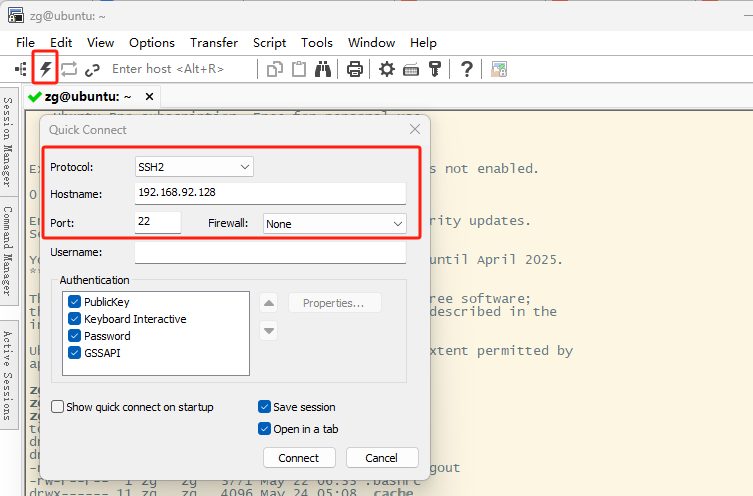Open the Firewall None dropdown
Screen dimensions: 753x496
(x=335, y=224)
